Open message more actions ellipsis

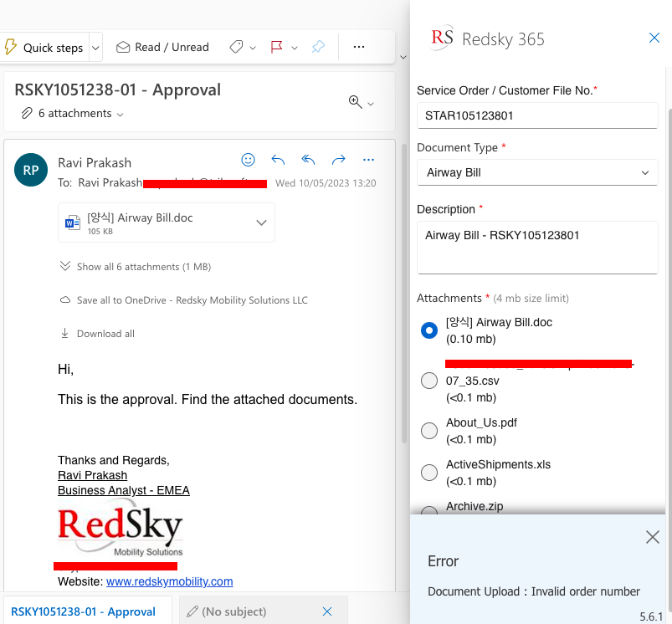coord(368,160)
